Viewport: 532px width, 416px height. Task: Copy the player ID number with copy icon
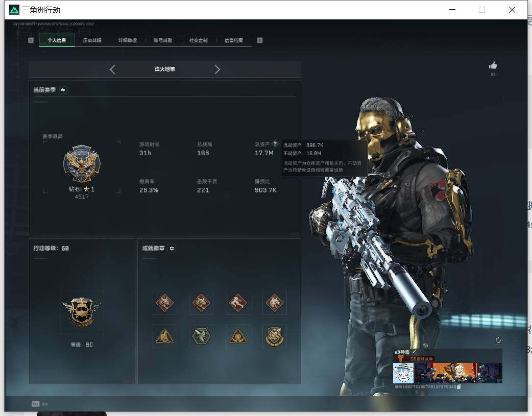[x=458, y=387]
